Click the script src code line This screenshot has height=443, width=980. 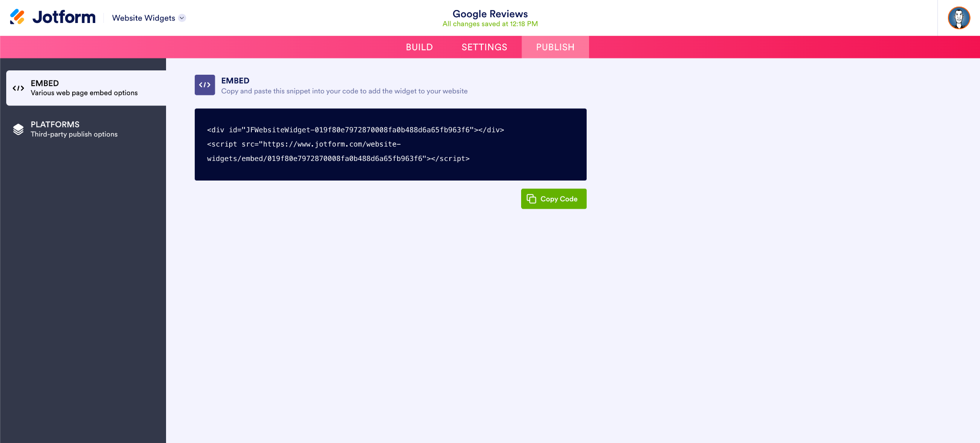pos(338,151)
